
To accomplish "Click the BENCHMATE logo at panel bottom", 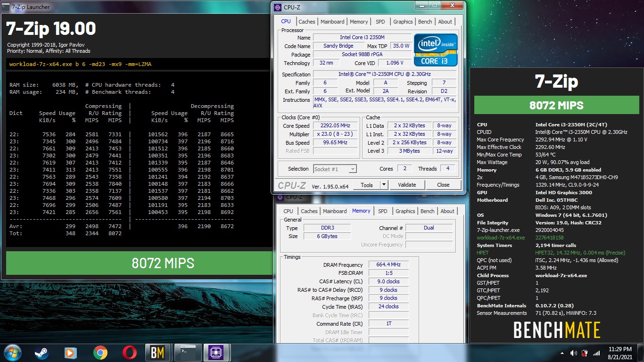I will point(557,330).
